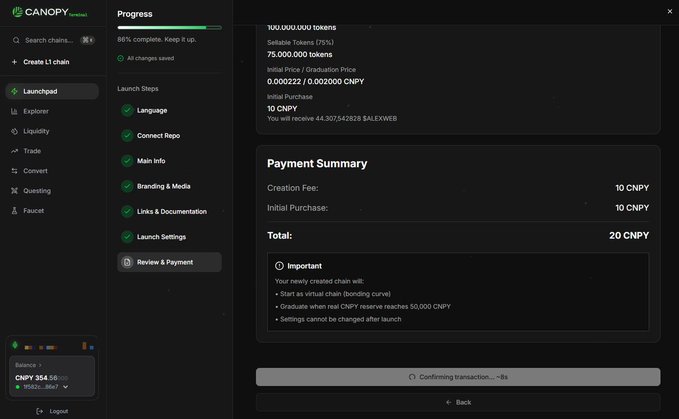Click the Launch Settings step checkmark icon
Viewport: 679px width, 419px height.
tap(127, 237)
